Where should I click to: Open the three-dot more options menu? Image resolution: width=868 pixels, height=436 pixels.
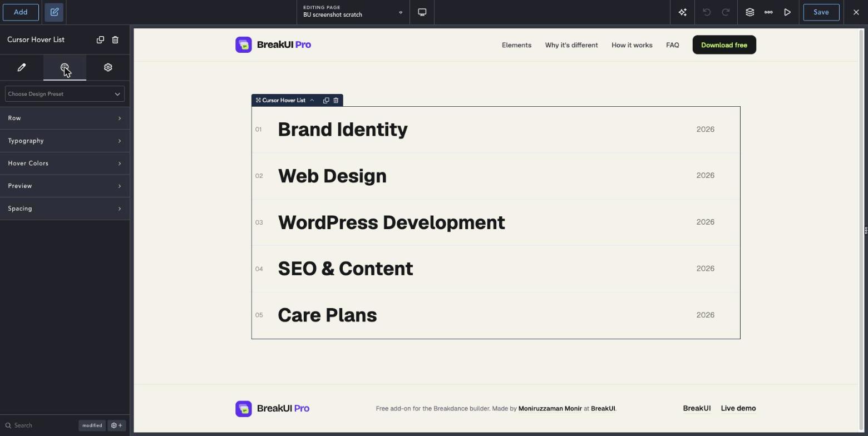click(x=768, y=12)
